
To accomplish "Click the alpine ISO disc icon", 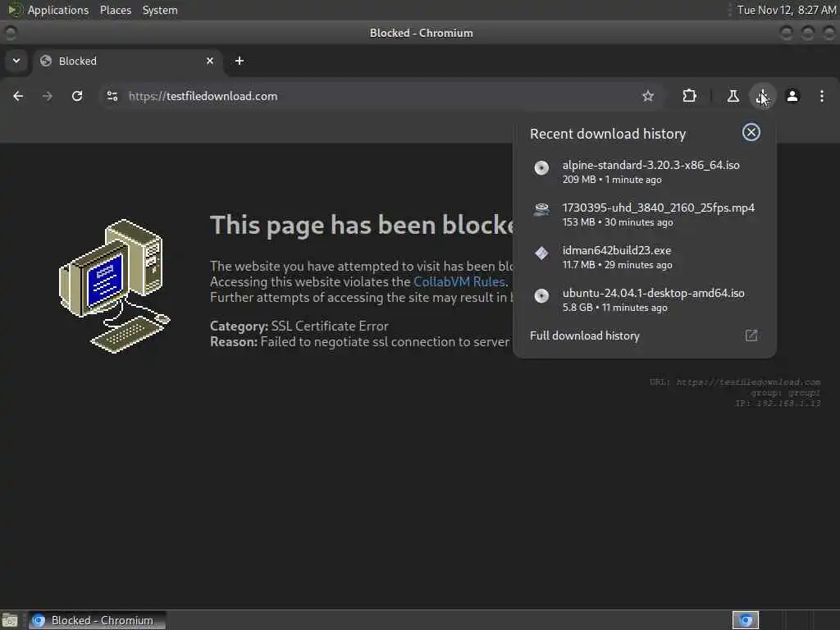I will tap(541, 167).
